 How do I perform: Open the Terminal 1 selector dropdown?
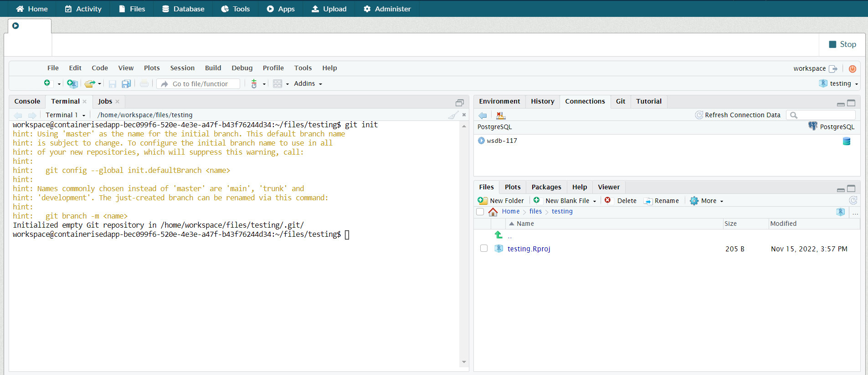[66, 115]
